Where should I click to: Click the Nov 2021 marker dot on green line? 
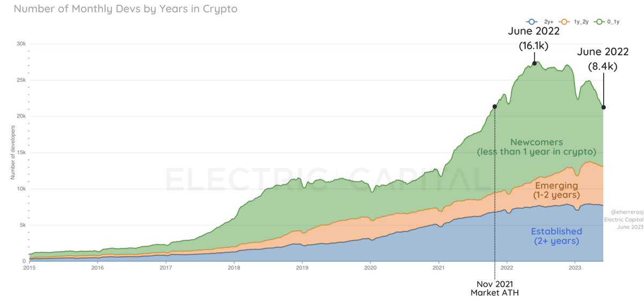click(x=494, y=106)
